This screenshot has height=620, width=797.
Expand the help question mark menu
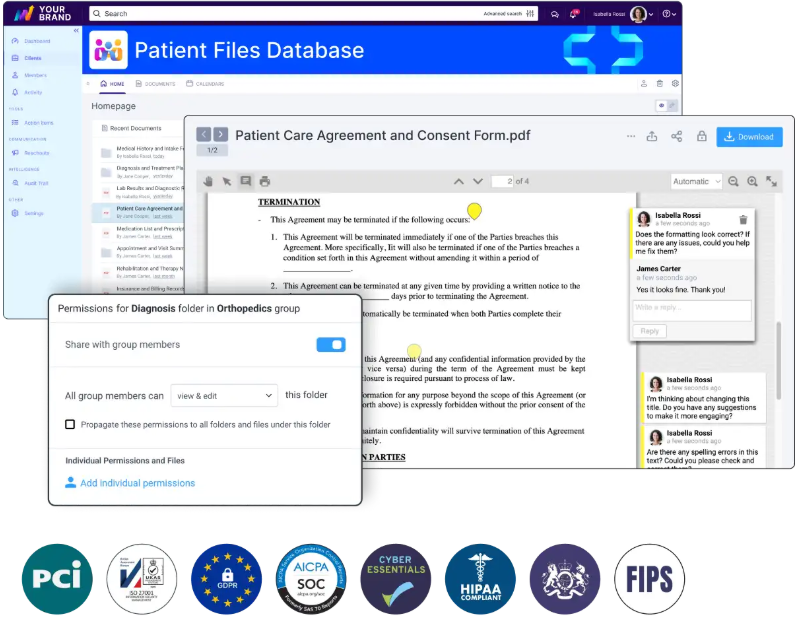(x=669, y=14)
